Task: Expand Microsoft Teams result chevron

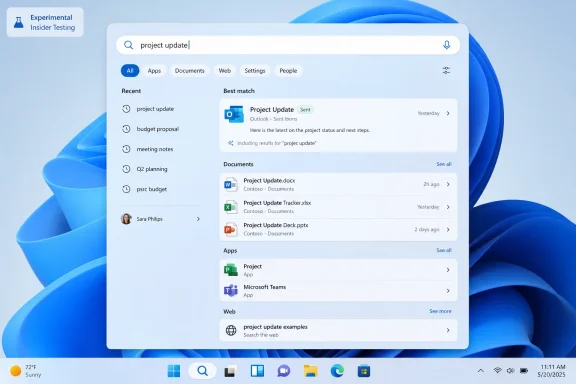Action: point(448,291)
